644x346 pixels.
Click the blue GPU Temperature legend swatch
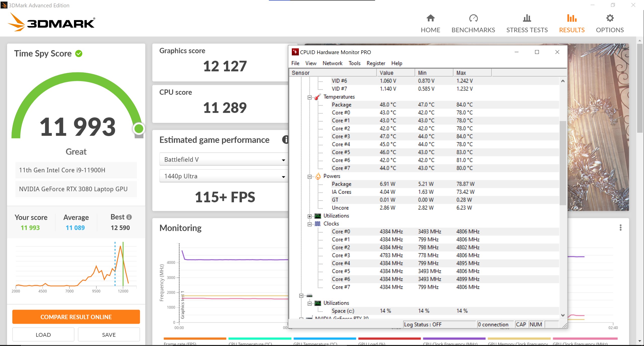[325, 338]
